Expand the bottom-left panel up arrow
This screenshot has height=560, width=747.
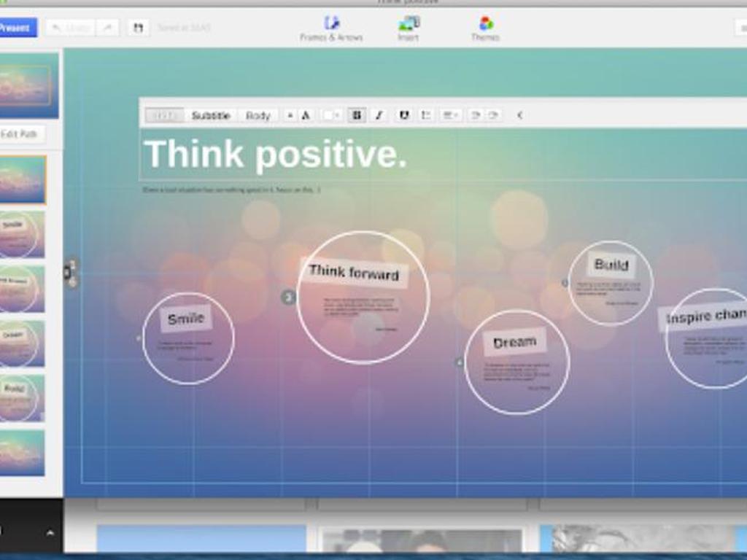pyautogui.click(x=50, y=533)
